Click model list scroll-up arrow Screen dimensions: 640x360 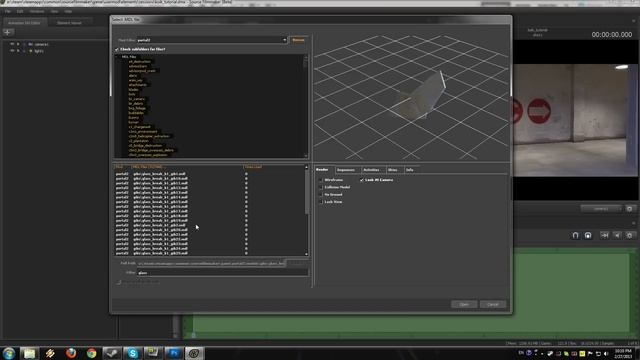coord(307,167)
